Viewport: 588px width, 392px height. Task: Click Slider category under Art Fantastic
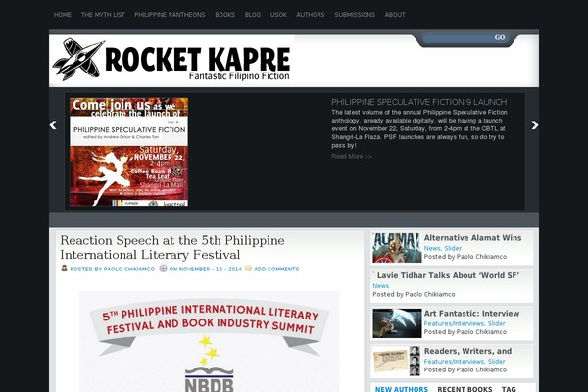(496, 323)
